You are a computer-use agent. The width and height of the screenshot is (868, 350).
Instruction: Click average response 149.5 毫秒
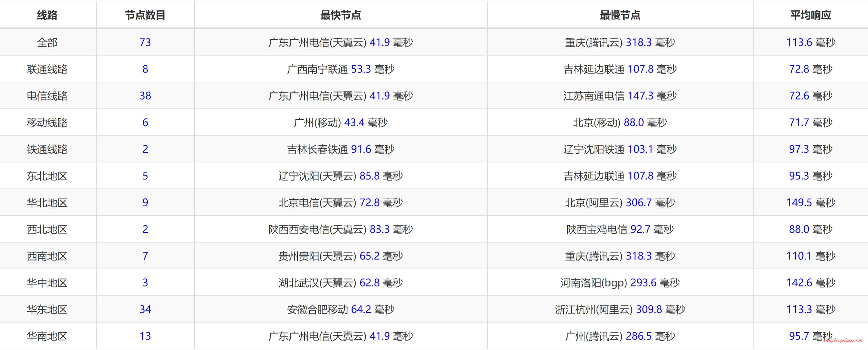tap(811, 203)
